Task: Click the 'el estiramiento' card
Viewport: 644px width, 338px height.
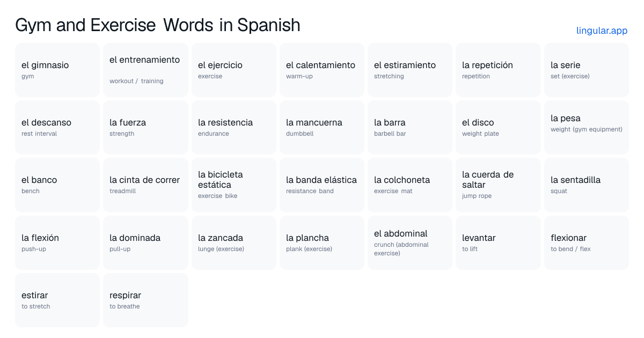Action: [x=410, y=70]
